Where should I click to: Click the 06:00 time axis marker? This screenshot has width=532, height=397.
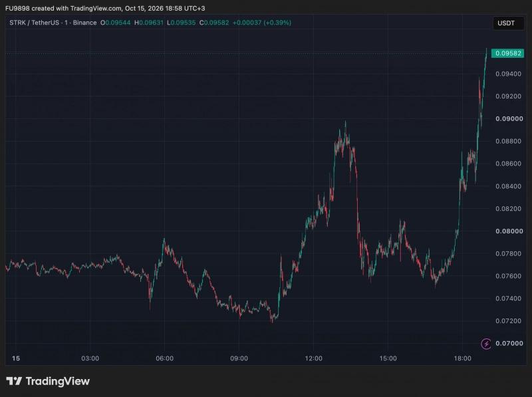coord(164,358)
